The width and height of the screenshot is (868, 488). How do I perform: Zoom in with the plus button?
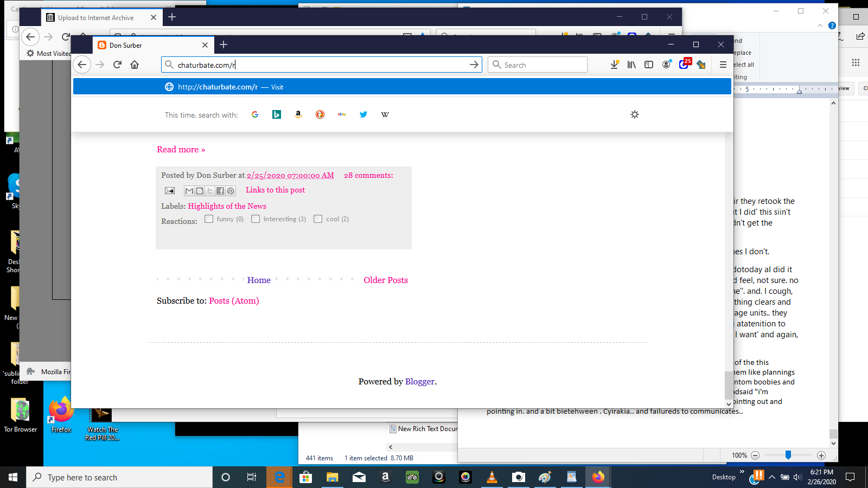click(821, 455)
